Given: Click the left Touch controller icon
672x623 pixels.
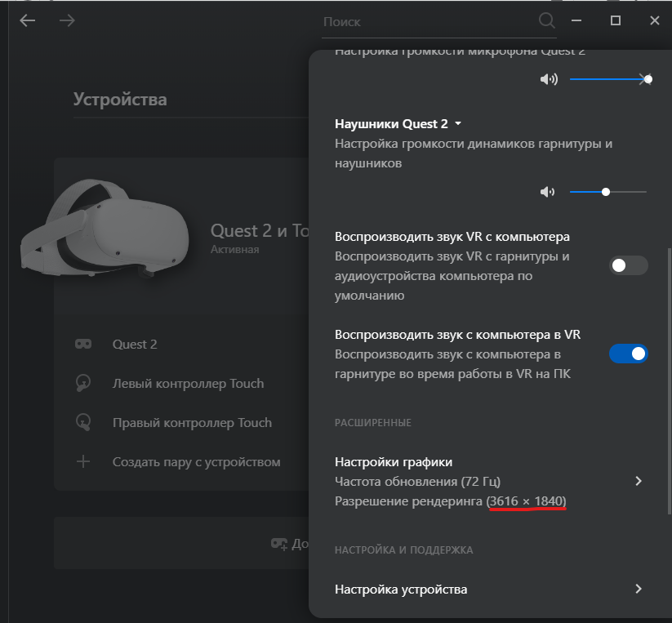Looking at the screenshot, I should (x=83, y=384).
